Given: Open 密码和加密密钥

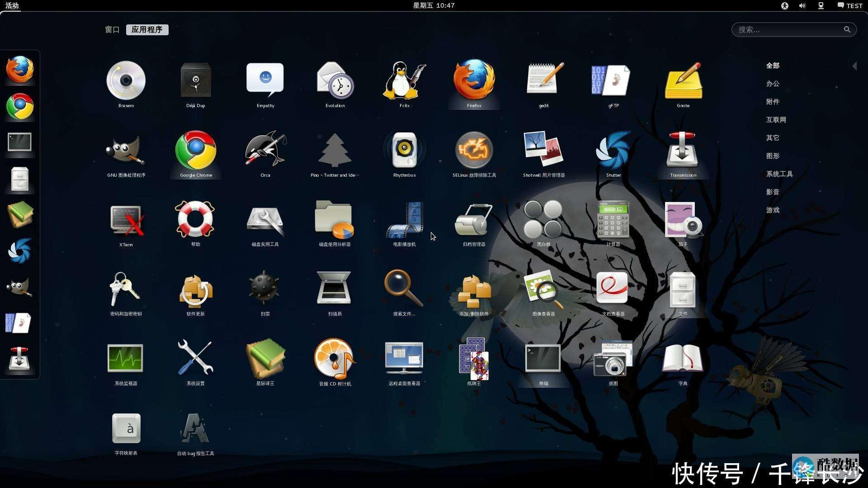Looking at the screenshot, I should pos(126,293).
